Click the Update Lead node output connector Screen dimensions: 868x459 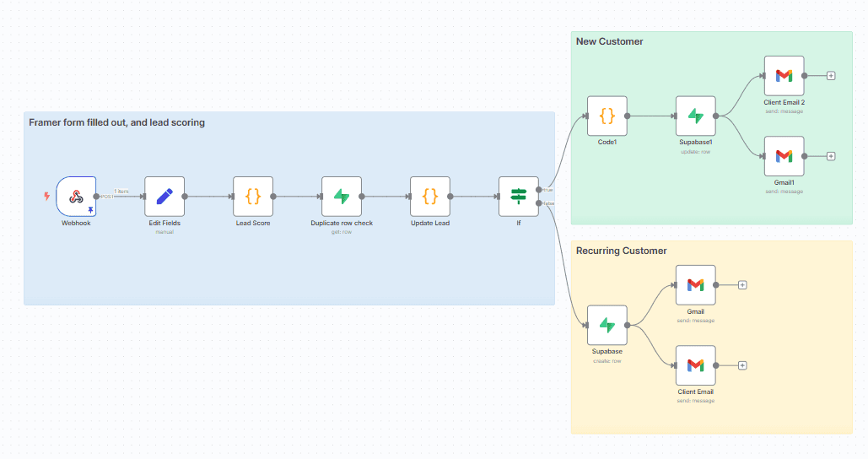pos(450,197)
